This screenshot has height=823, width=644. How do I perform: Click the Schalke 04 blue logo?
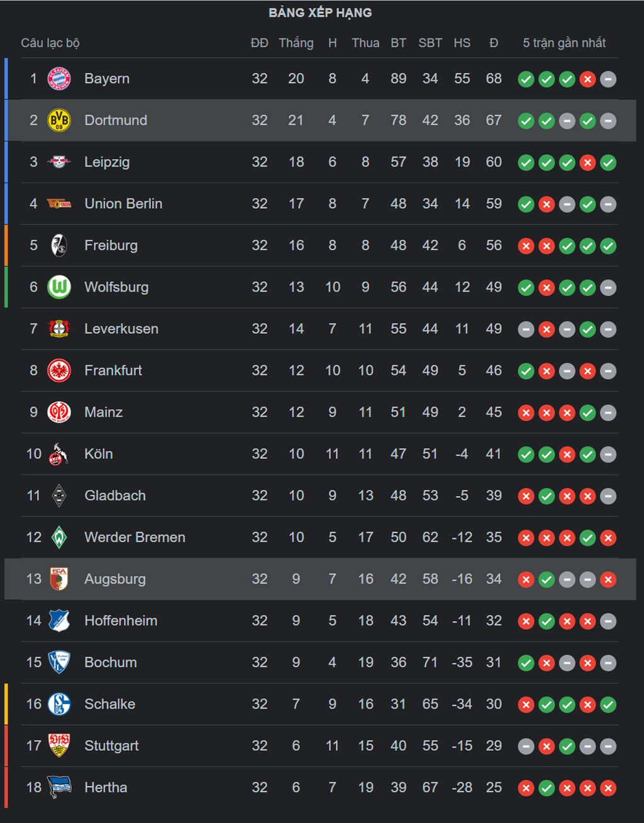59,704
